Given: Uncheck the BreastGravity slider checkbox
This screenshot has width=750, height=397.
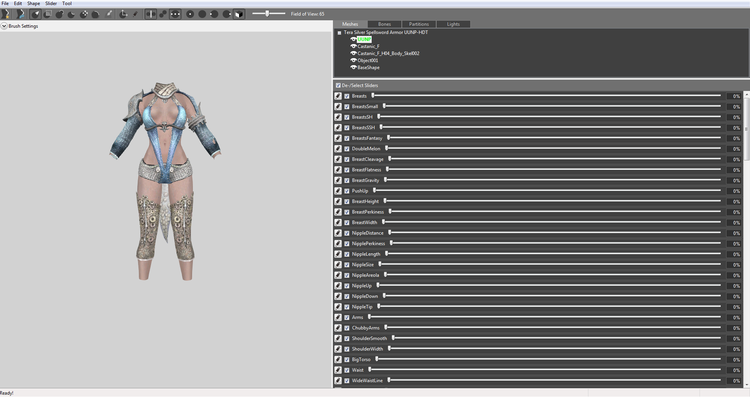Looking at the screenshot, I should coord(347,180).
